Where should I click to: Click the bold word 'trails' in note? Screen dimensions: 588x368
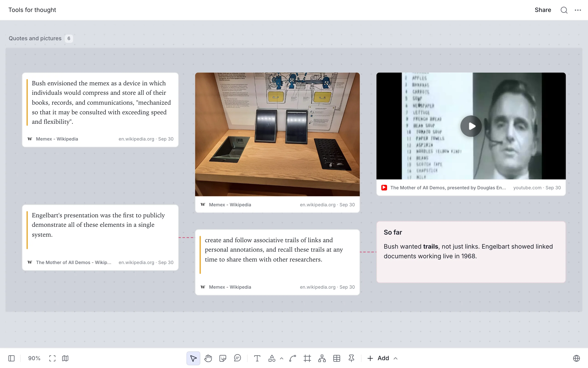point(431,247)
